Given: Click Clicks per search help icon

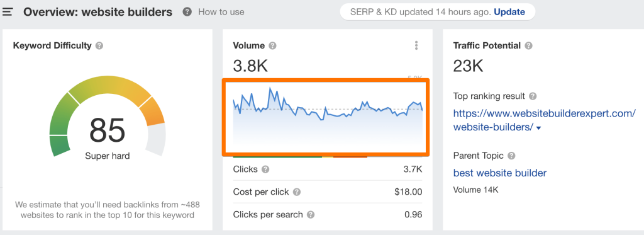Looking at the screenshot, I should point(311,214).
